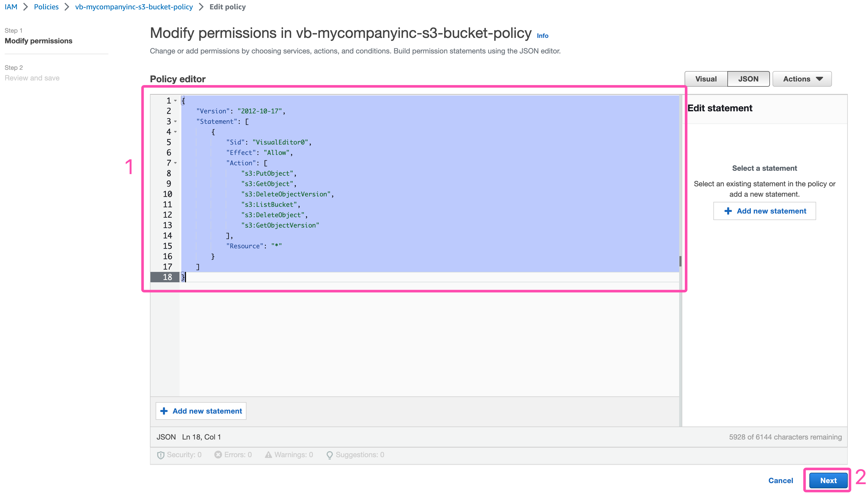Collapse the fold arrow on line 1
The height and width of the screenshot is (494, 868).
pos(175,101)
